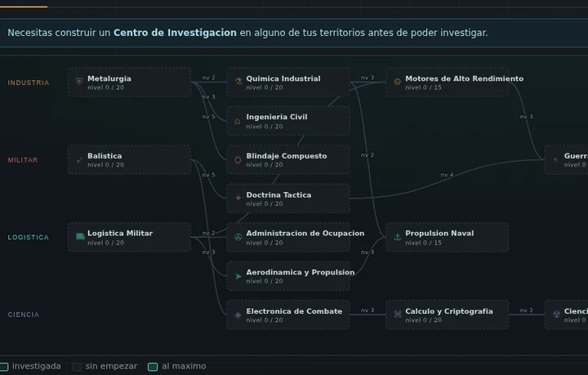Click 'nv 3' label after Electronica de Combate
The width and height of the screenshot is (588, 375).
367,310
